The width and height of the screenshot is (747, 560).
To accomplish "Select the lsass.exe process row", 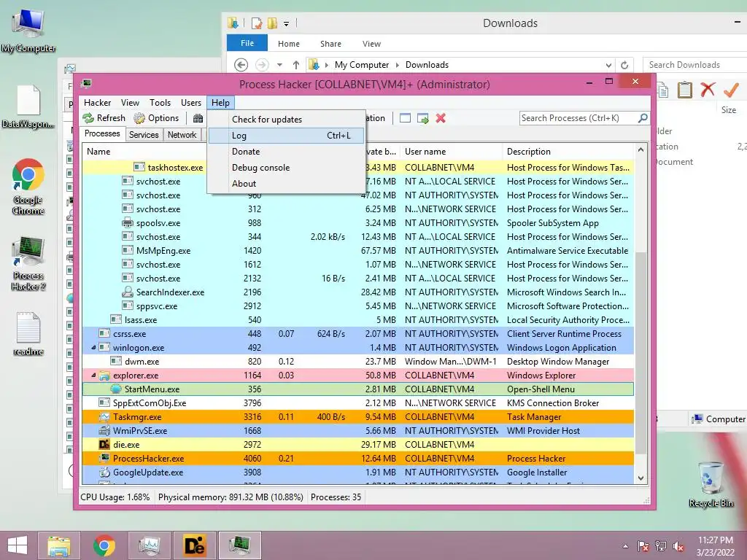I will 358,320.
